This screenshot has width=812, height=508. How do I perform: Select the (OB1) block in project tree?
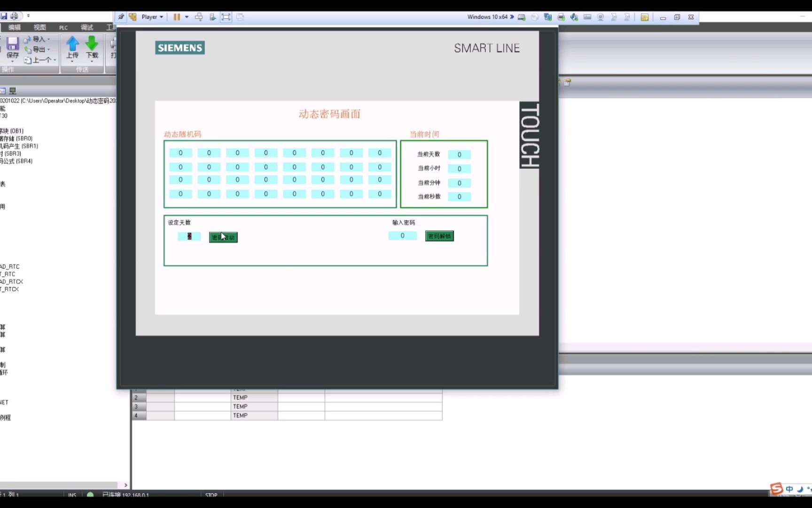[x=12, y=131]
